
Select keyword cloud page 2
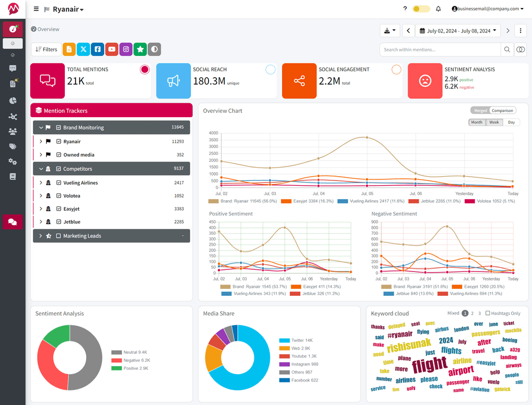[472, 313]
